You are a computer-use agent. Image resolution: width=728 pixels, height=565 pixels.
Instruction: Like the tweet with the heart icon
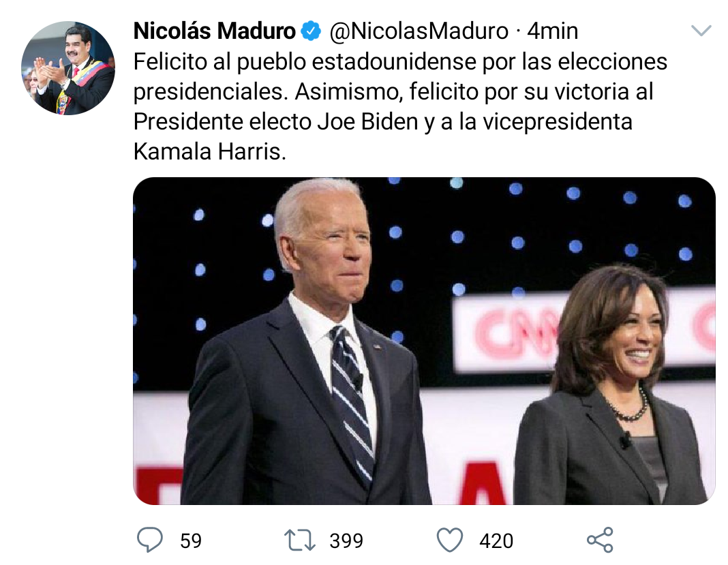(x=449, y=540)
